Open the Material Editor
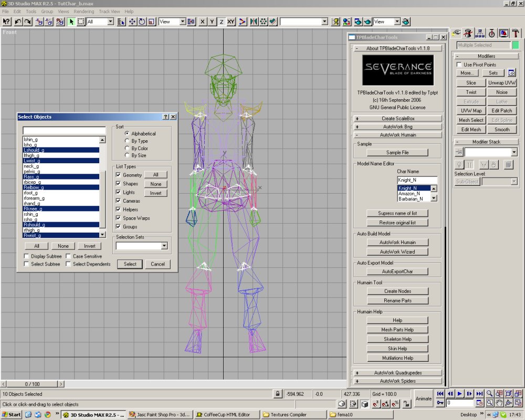Screen dimensions: 525x420 tap(347, 22)
